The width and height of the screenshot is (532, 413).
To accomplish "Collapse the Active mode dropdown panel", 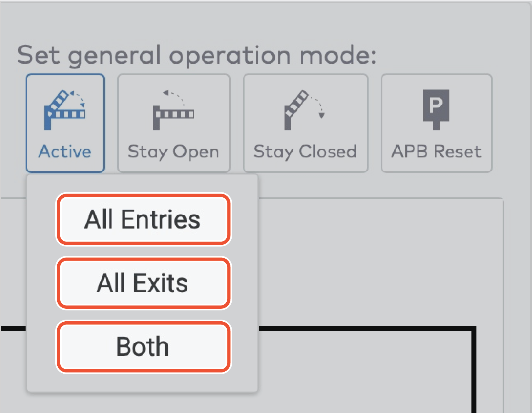I will point(65,122).
